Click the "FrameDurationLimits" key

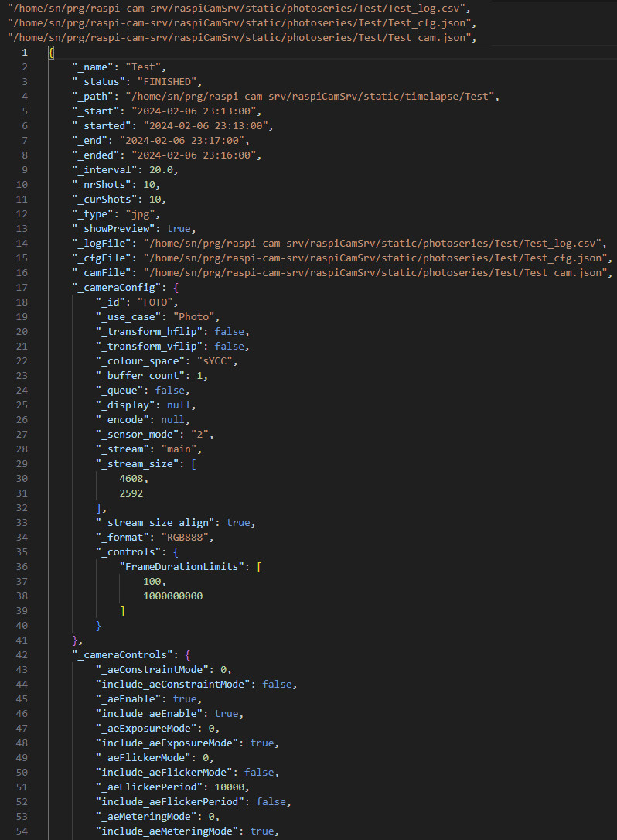[x=182, y=567]
